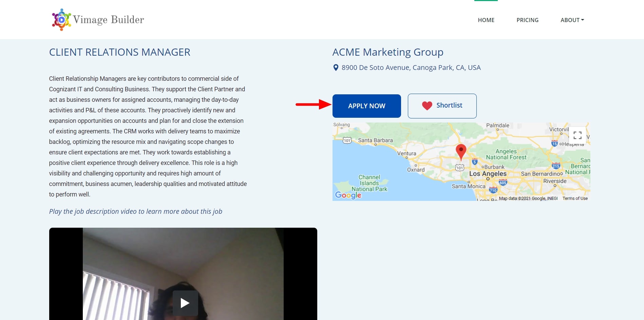The height and width of the screenshot is (320, 644).
Task: Open the Google logo on the map
Action: point(348,195)
